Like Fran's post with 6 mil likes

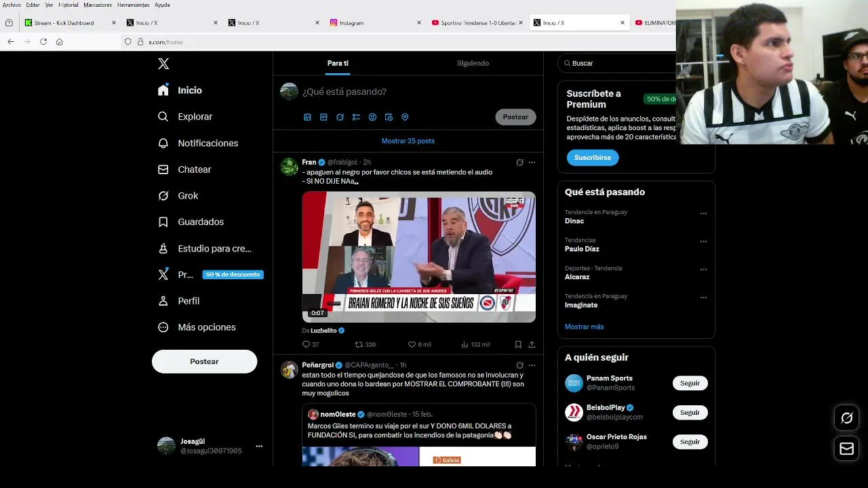(419, 344)
